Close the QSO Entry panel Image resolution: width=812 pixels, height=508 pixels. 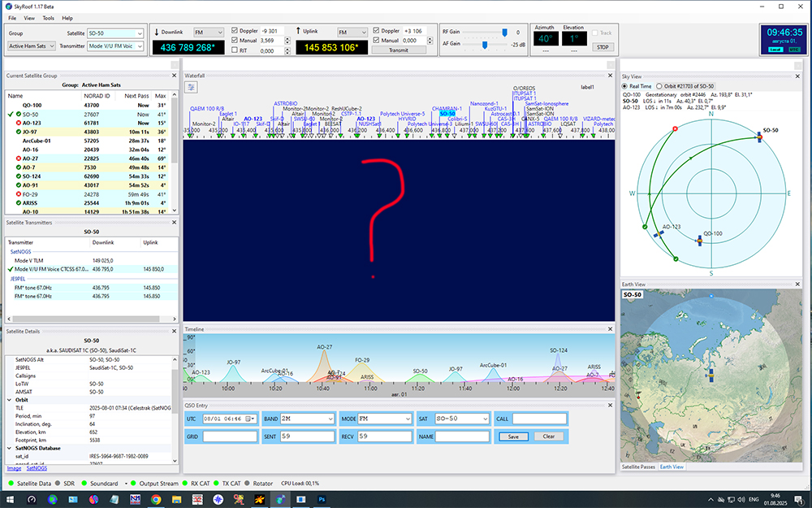click(610, 406)
